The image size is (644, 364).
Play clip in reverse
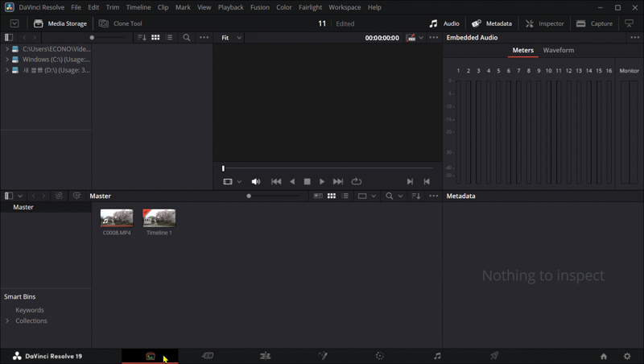[292, 181]
